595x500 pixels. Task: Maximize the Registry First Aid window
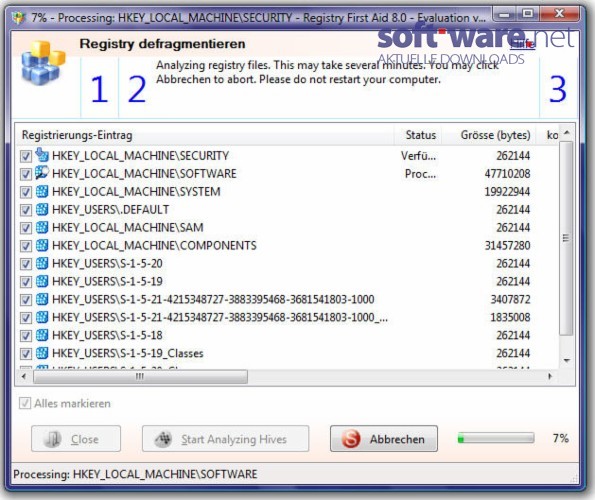527,14
